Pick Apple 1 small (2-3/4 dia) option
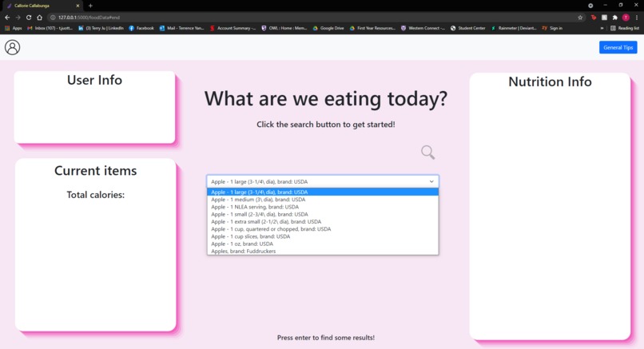644x349 pixels. 323,214
